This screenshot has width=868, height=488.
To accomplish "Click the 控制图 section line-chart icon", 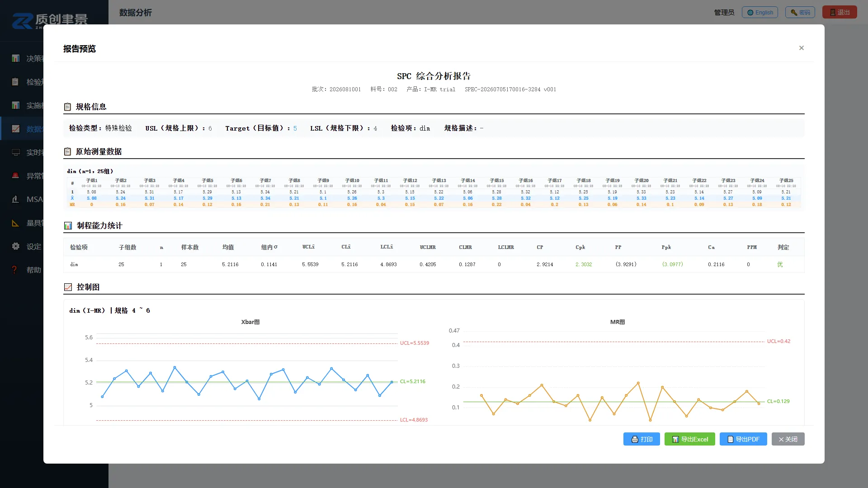I will click(68, 287).
